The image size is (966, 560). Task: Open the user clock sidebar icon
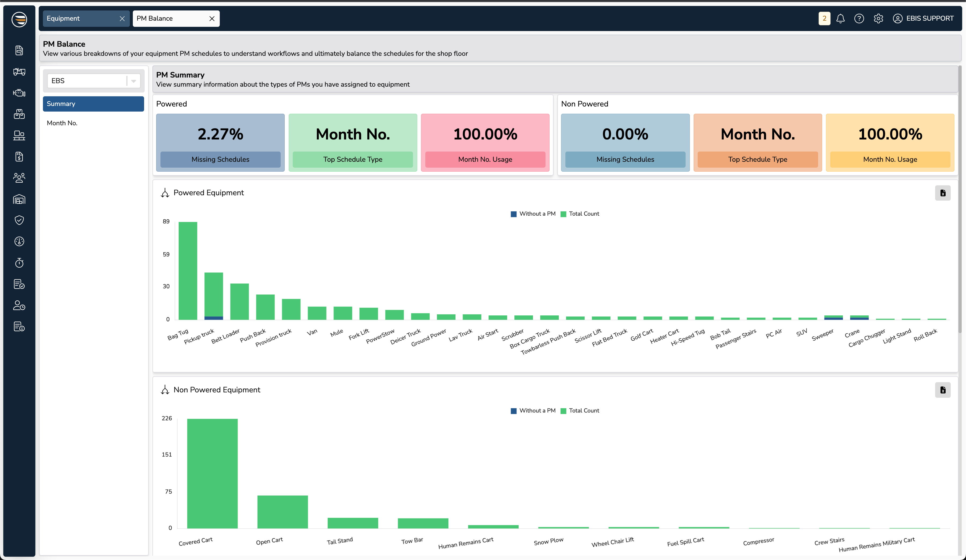19,305
